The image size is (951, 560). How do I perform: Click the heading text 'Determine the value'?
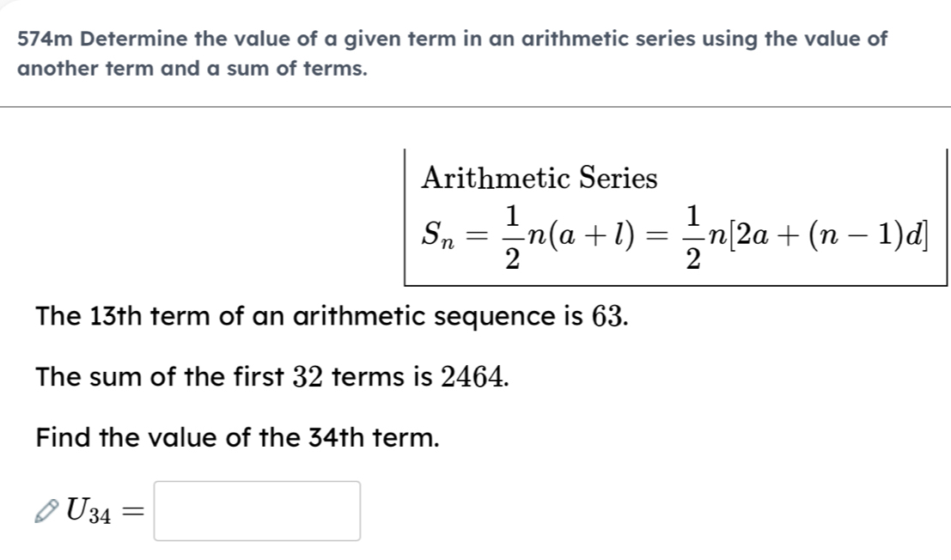coord(198,40)
